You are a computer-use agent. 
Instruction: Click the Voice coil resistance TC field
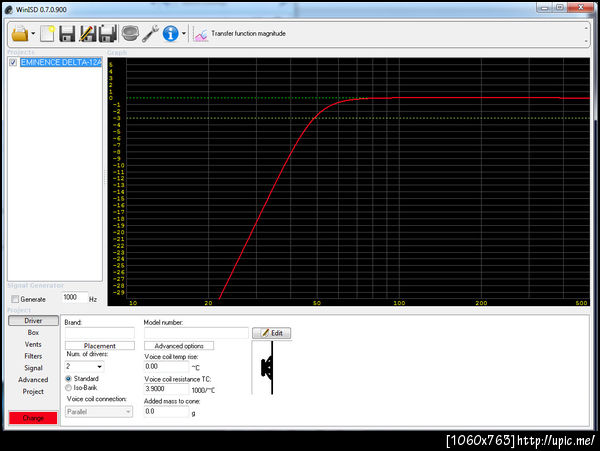click(x=167, y=389)
